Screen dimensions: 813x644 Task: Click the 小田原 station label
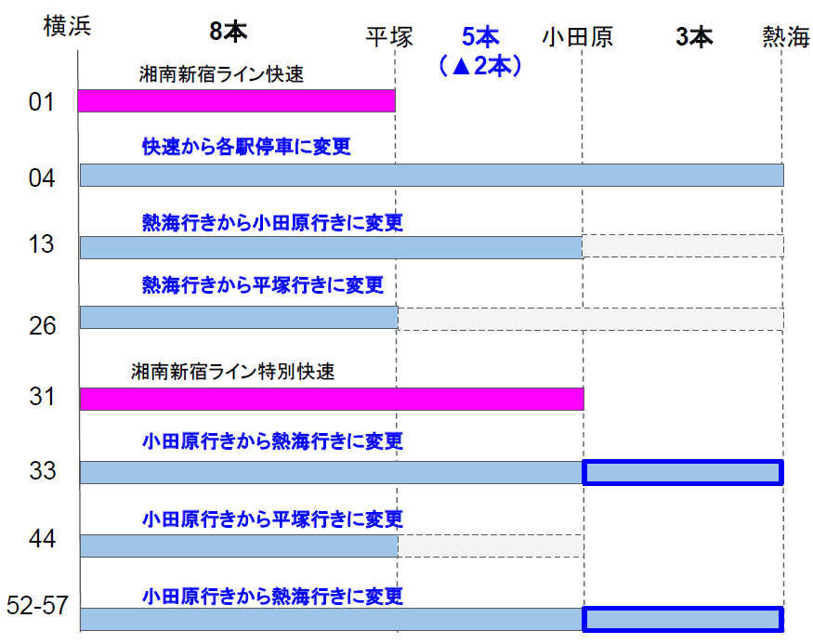pos(577,37)
